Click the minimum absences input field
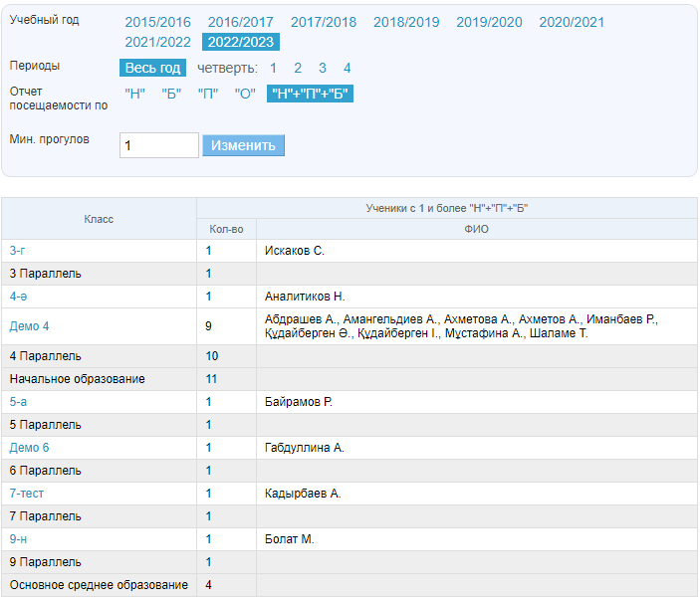The height and width of the screenshot is (601, 700). click(x=159, y=145)
